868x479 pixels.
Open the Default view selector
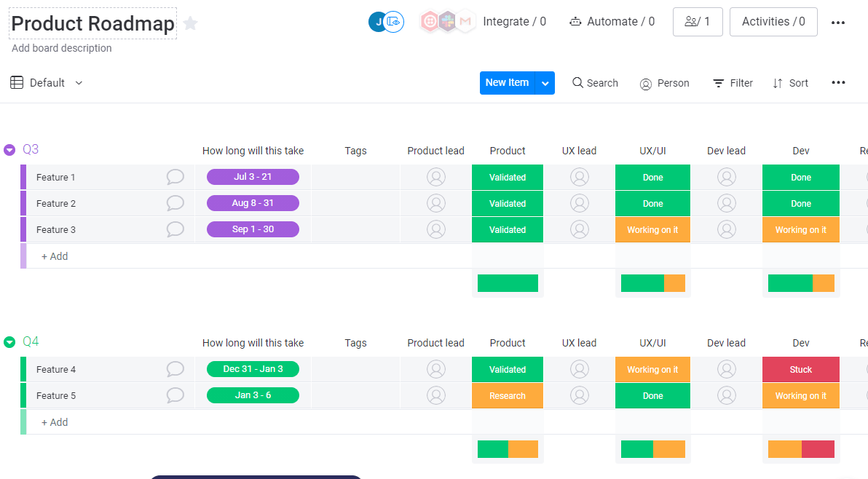46,82
